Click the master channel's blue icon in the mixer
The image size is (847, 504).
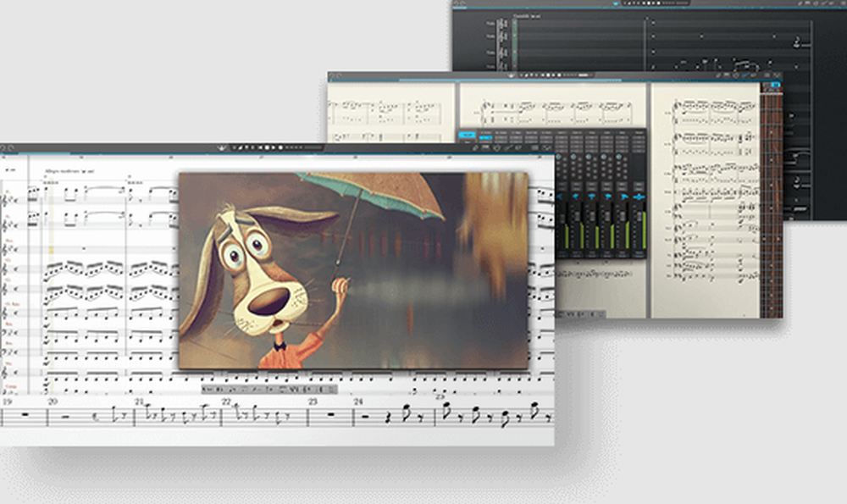639,197
